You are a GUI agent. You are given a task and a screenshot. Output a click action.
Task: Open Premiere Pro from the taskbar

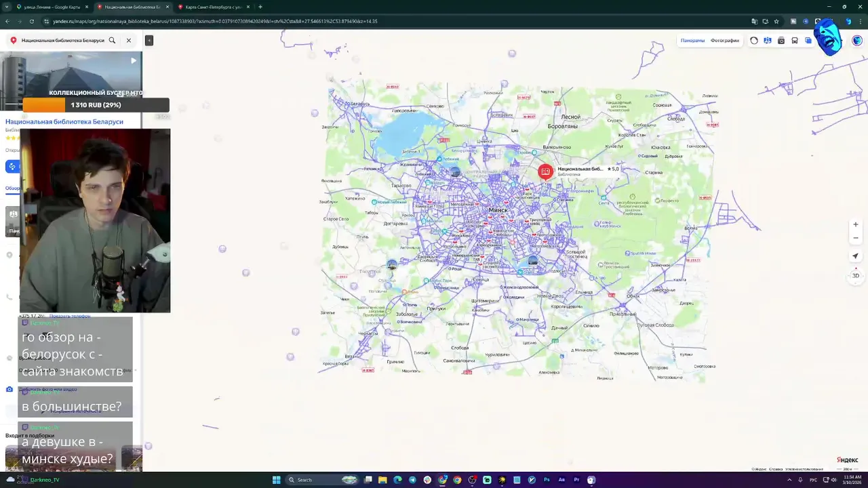click(576, 480)
